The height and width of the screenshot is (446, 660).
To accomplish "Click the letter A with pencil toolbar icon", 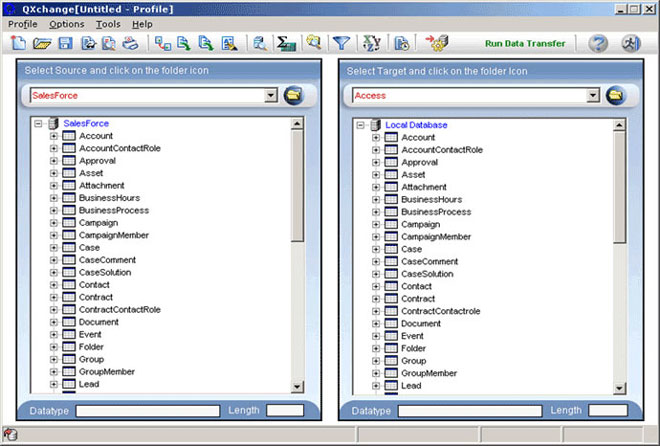I will 229,43.
